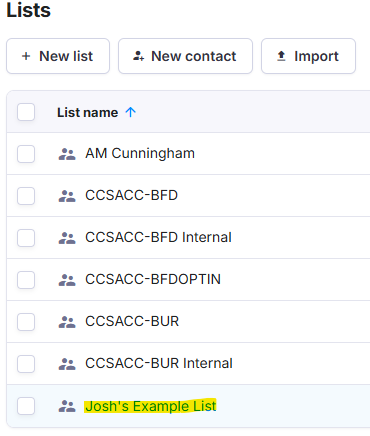Open the AM Cunningham list
This screenshot has width=370, height=436.
(x=140, y=154)
